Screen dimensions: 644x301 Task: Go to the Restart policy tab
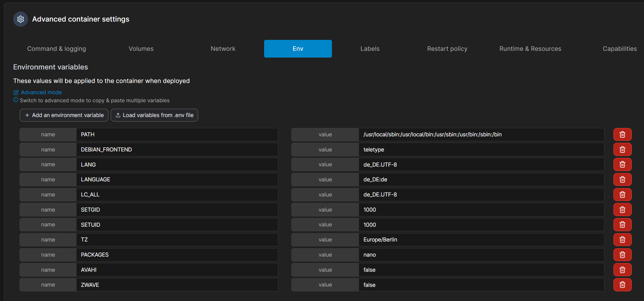point(447,49)
